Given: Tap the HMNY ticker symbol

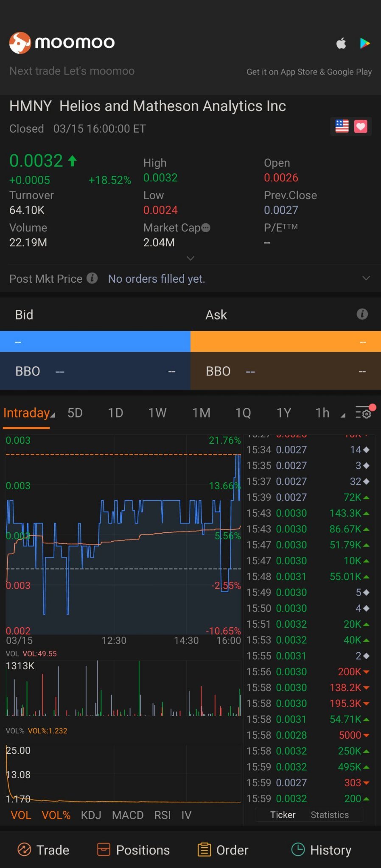Looking at the screenshot, I should point(31,106).
